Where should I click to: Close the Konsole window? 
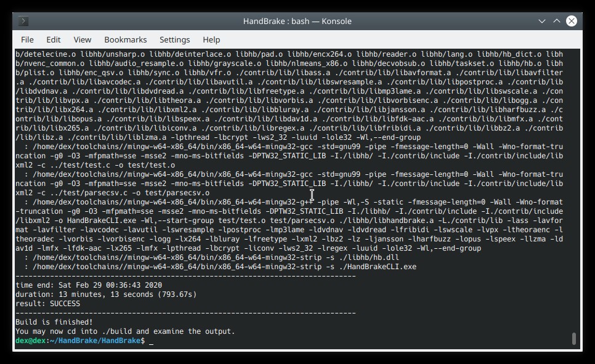(572, 22)
